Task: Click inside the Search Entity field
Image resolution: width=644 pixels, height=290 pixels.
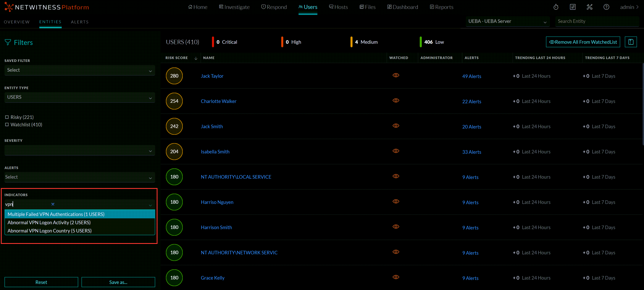Action: click(x=597, y=21)
